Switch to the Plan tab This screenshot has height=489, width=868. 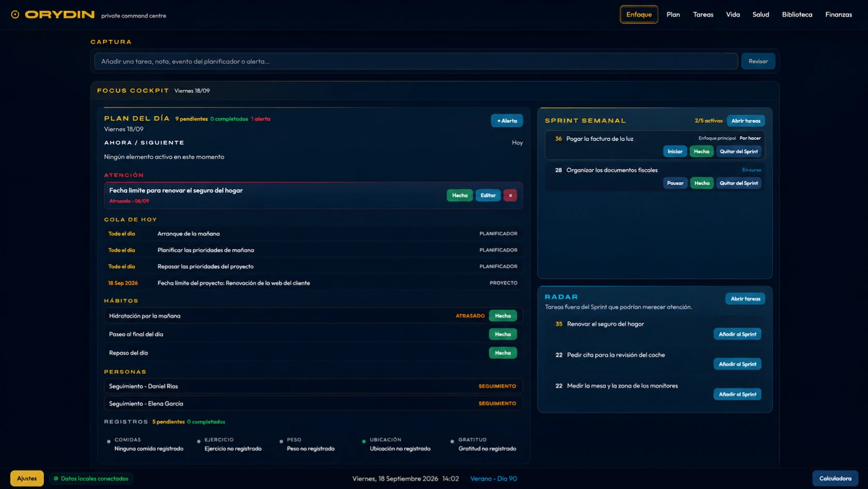click(x=673, y=15)
